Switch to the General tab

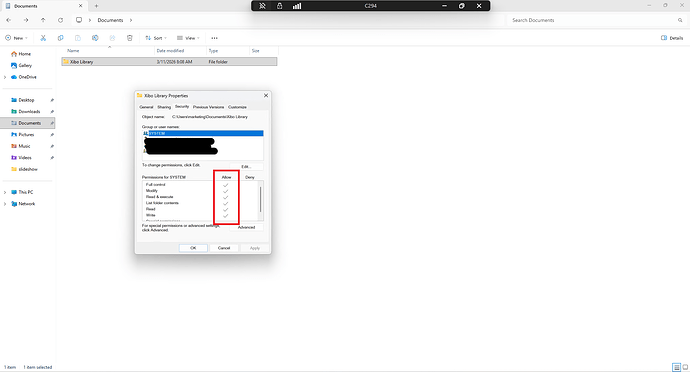pos(147,107)
